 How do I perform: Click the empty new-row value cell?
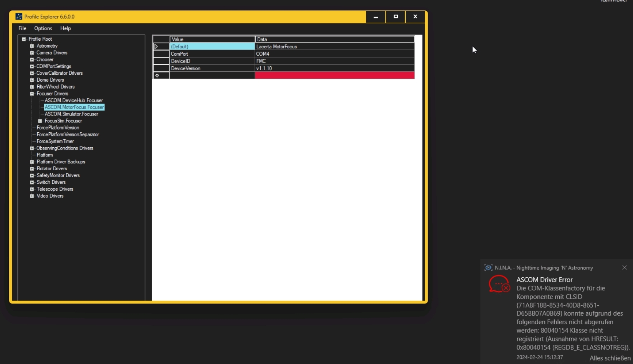click(x=212, y=76)
